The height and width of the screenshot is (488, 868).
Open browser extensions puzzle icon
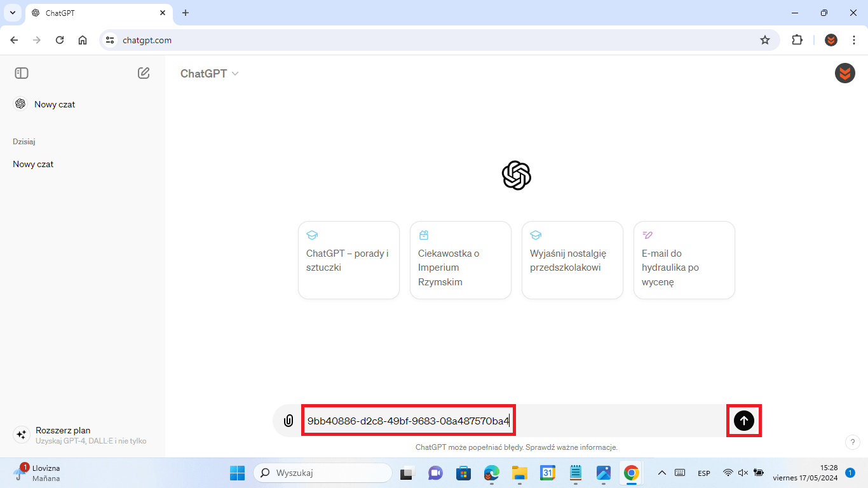tap(797, 40)
